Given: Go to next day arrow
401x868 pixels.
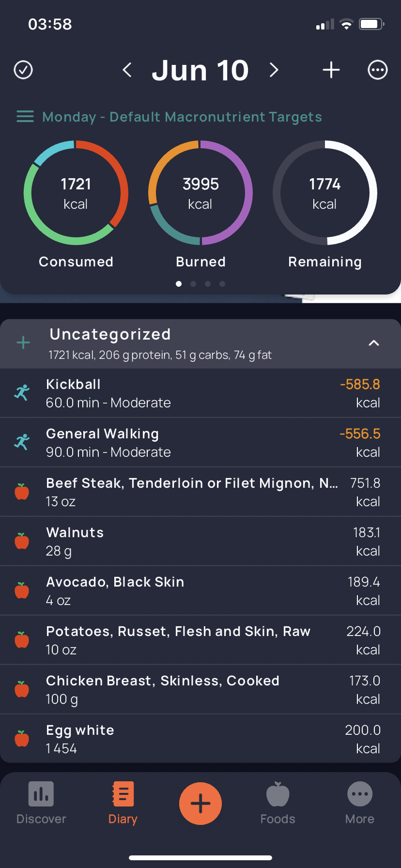Looking at the screenshot, I should point(274,70).
